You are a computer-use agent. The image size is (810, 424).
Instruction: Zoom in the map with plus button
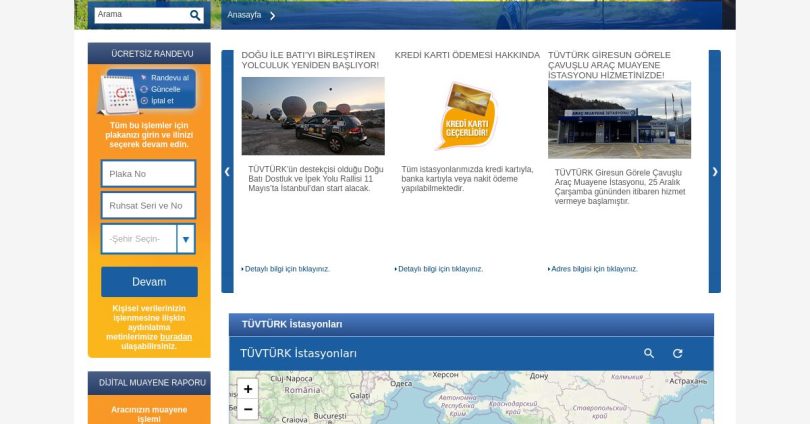[x=248, y=389]
